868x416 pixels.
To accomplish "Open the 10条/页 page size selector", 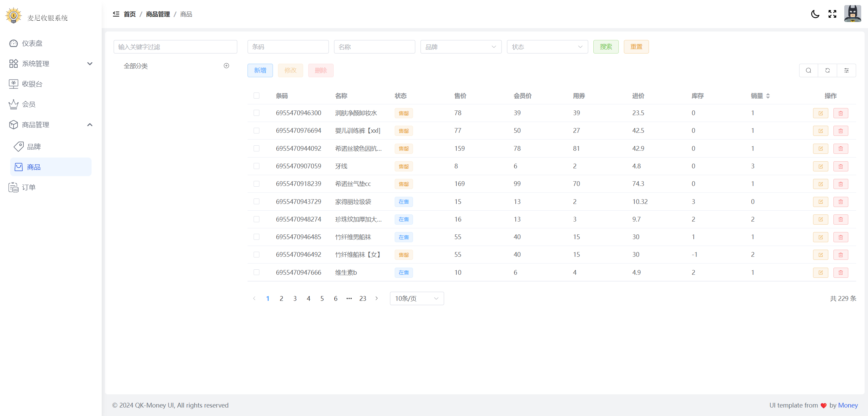I will coord(417,298).
